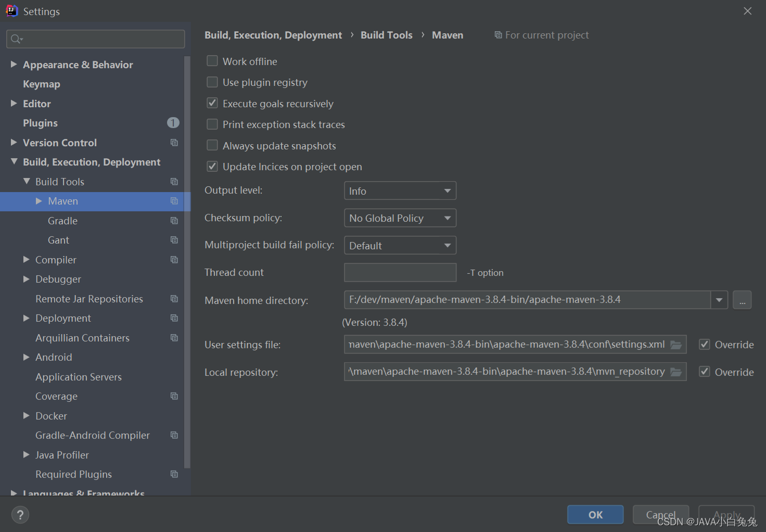The width and height of the screenshot is (766, 532).
Task: Click the project-level icon beside Gant
Action: 174,240
